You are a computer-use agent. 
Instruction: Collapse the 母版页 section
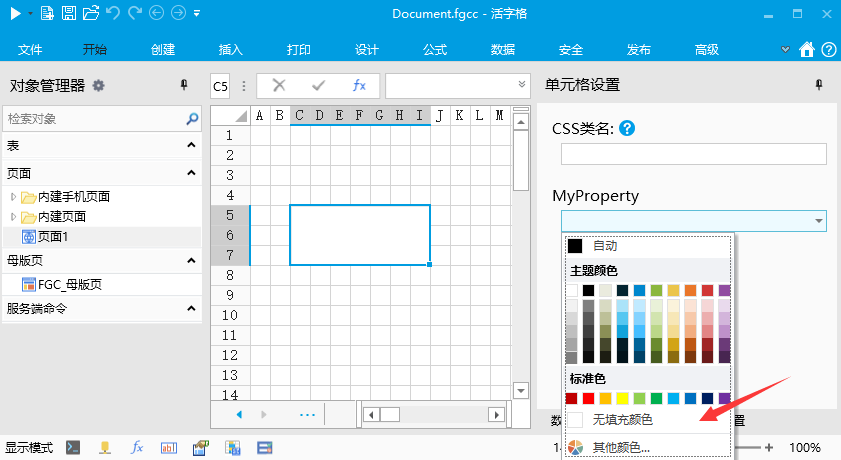[191, 260]
